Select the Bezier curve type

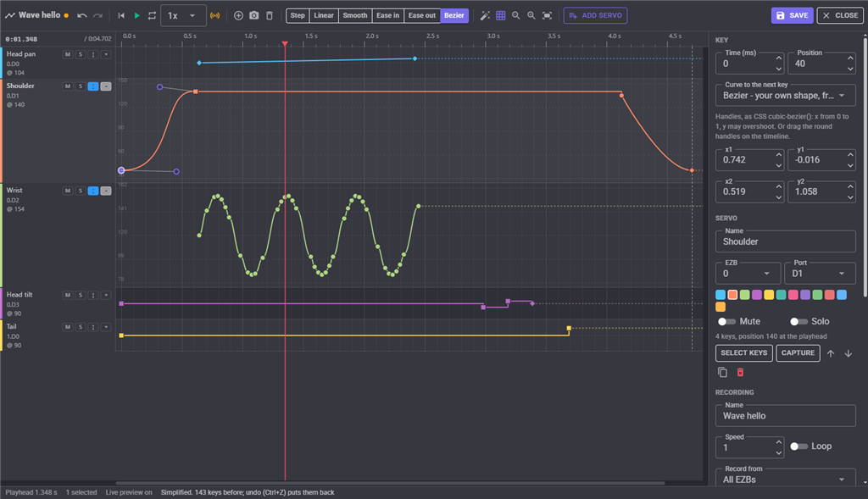click(x=454, y=15)
